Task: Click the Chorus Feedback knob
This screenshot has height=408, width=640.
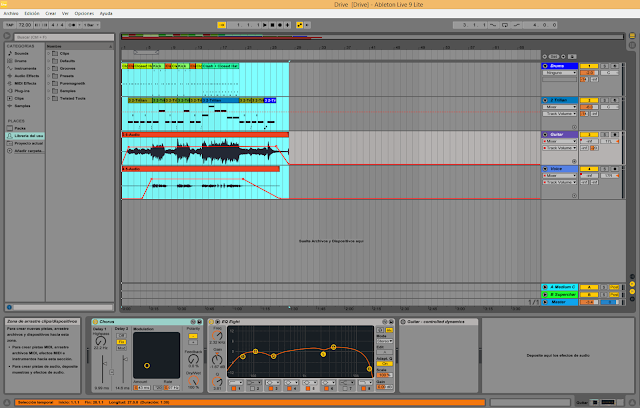Action: coord(193,359)
